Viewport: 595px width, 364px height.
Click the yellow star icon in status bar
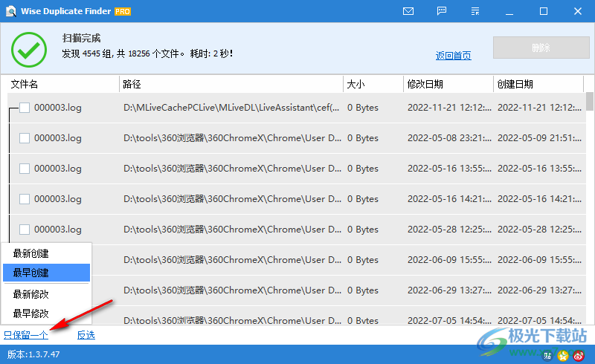pyautogui.click(x=563, y=355)
